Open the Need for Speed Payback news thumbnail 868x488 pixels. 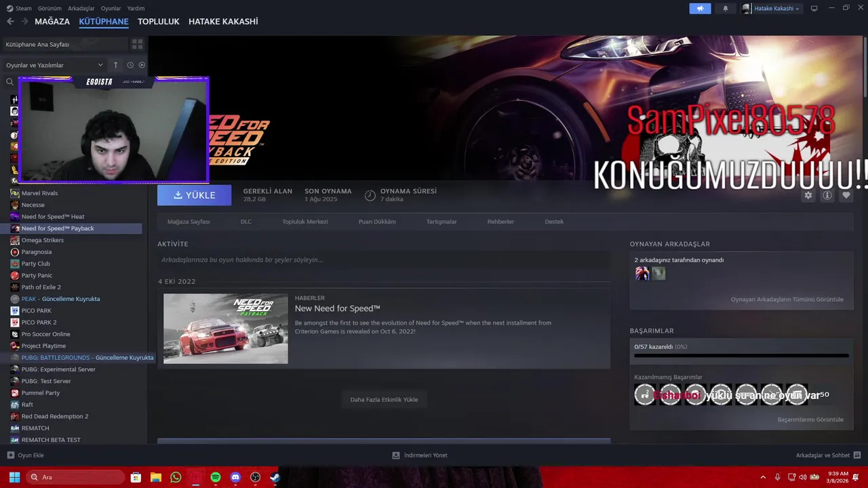226,329
